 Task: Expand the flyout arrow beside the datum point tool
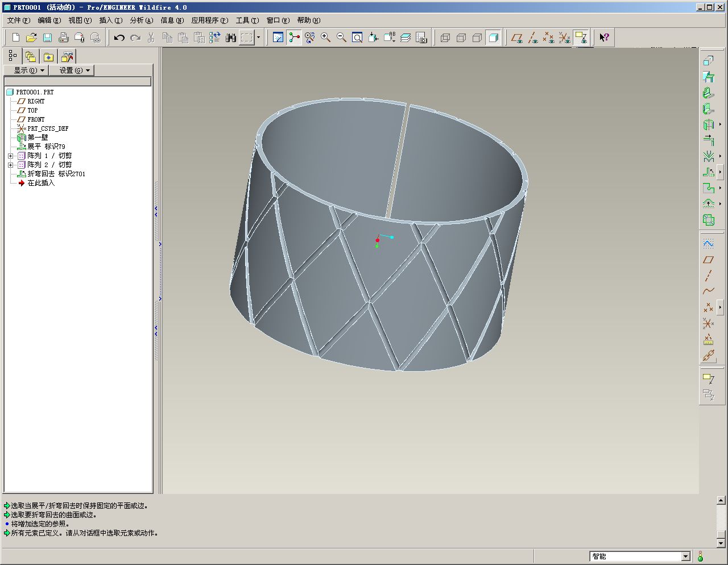[721, 308]
